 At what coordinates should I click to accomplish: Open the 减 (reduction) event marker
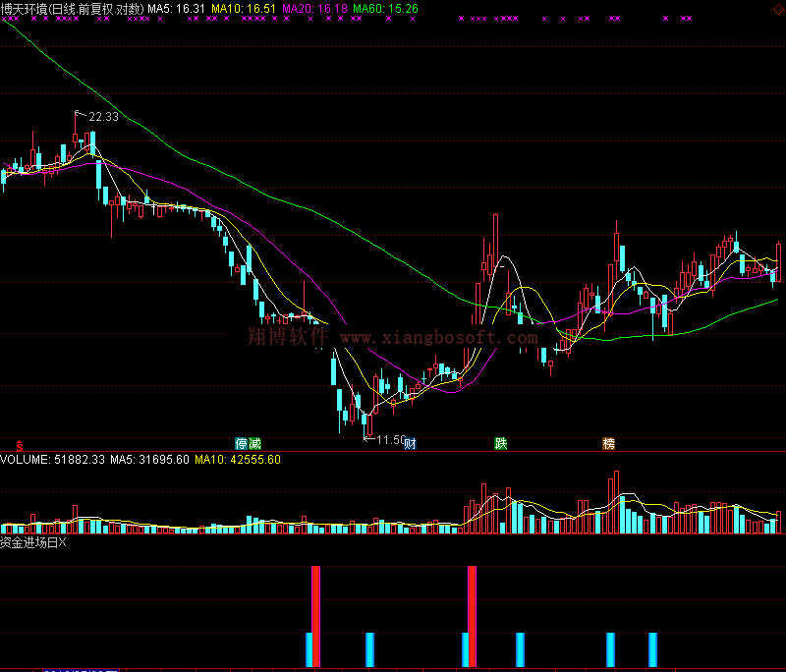[254, 443]
